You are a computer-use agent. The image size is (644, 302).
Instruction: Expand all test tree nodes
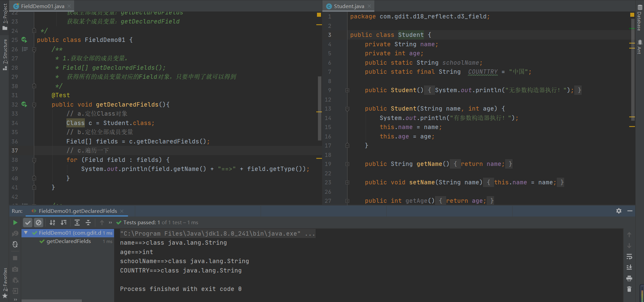(77, 223)
